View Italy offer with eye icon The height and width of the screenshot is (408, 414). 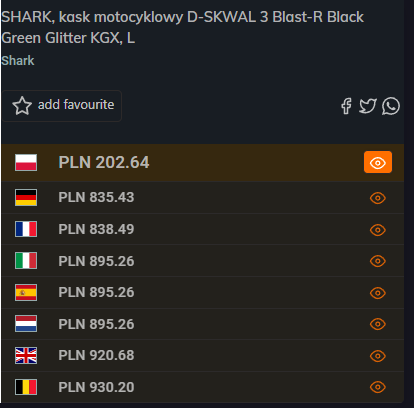coord(378,261)
